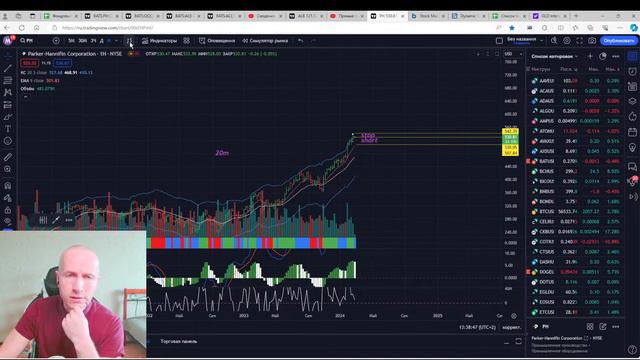640x360 pixels.
Task: Open the calendar sidebar icon
Action: [632, 132]
